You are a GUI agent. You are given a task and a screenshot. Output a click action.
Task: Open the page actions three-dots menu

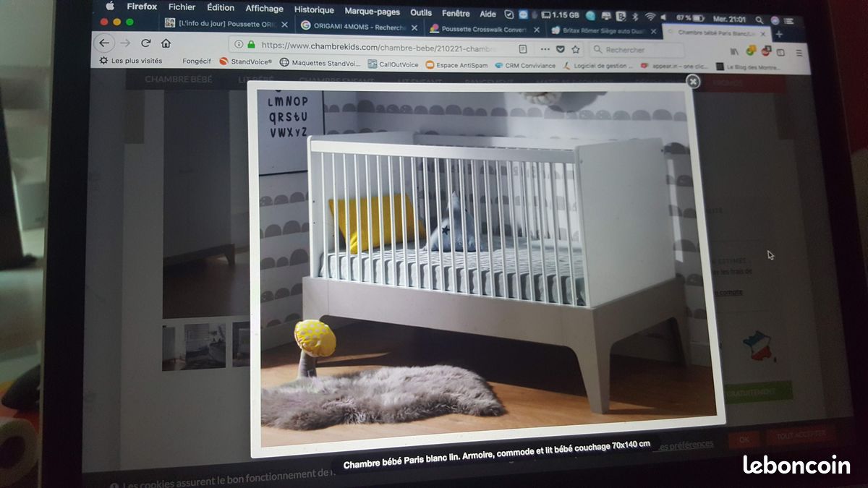545,49
